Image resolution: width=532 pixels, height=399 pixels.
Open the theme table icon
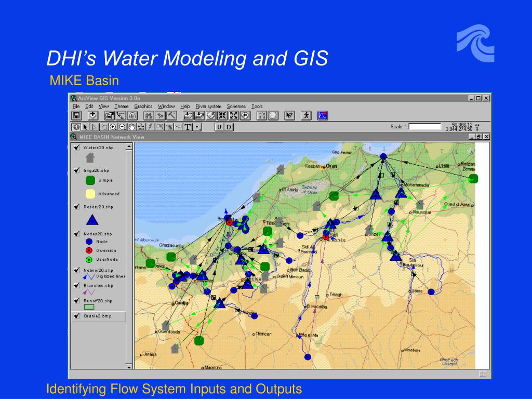click(x=132, y=116)
